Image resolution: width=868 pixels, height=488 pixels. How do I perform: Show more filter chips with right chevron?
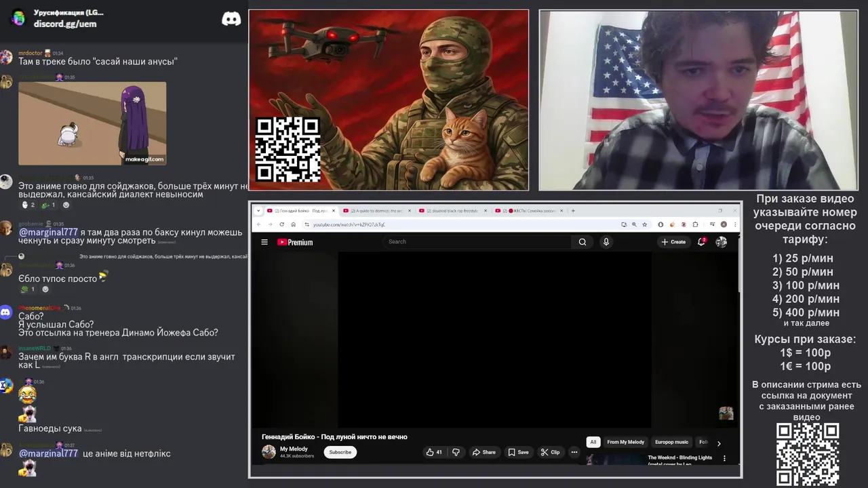click(719, 443)
